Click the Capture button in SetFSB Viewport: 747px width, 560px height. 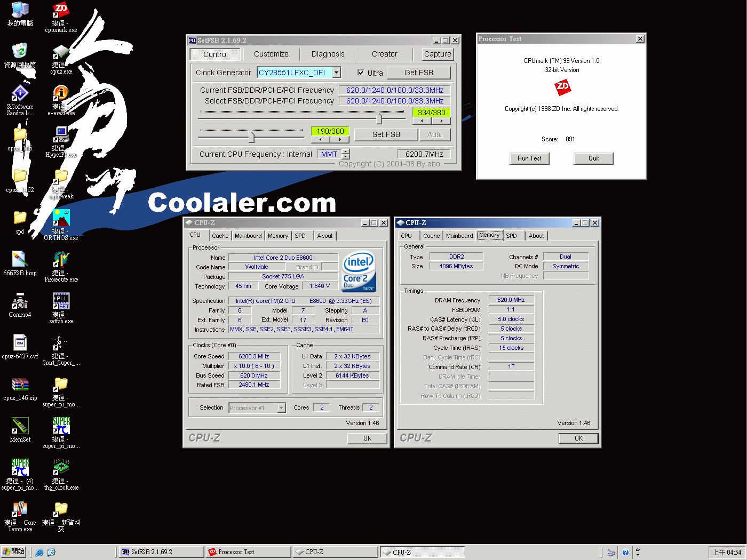(x=438, y=54)
